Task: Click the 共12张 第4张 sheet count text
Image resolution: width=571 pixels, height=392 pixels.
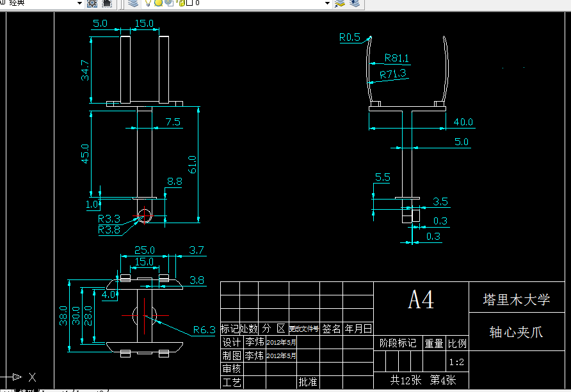Action: coord(423,380)
